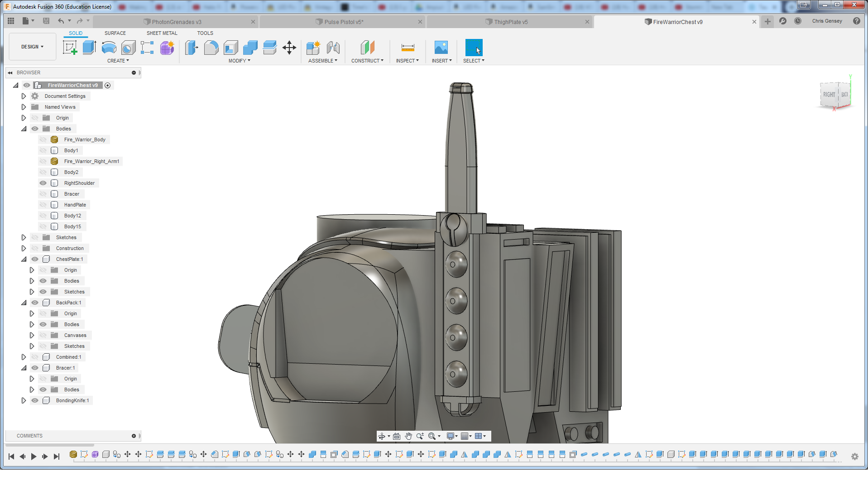Image resolution: width=868 pixels, height=481 pixels.
Task: Collapse the ChestPlate:1 component tree
Action: 24,259
